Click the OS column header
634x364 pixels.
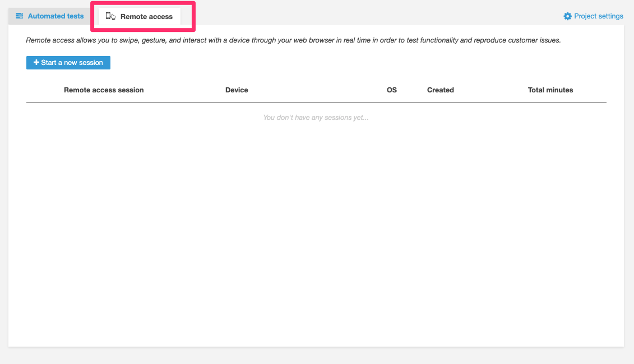(x=391, y=90)
